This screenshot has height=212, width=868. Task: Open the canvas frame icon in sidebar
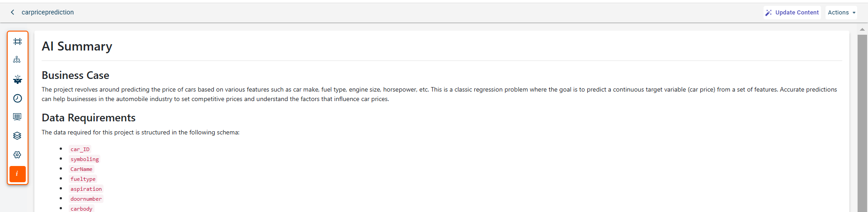18,41
